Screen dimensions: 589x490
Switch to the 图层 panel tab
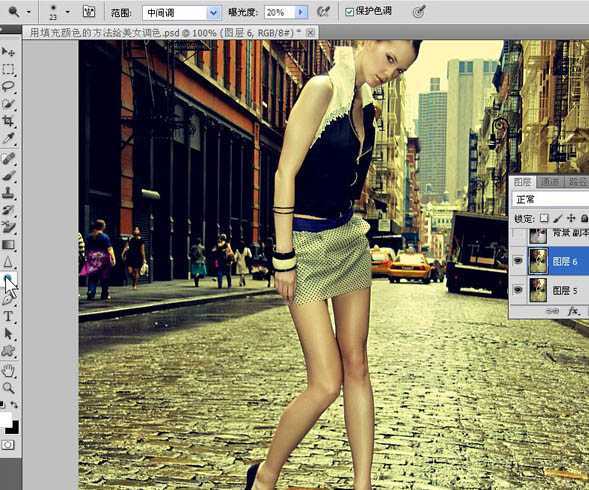(522, 182)
